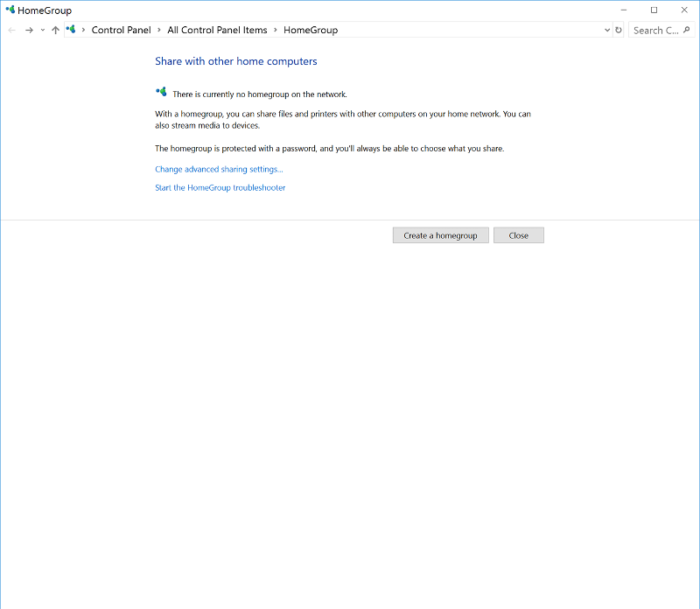Go forward using the forward arrow

pos(29,30)
